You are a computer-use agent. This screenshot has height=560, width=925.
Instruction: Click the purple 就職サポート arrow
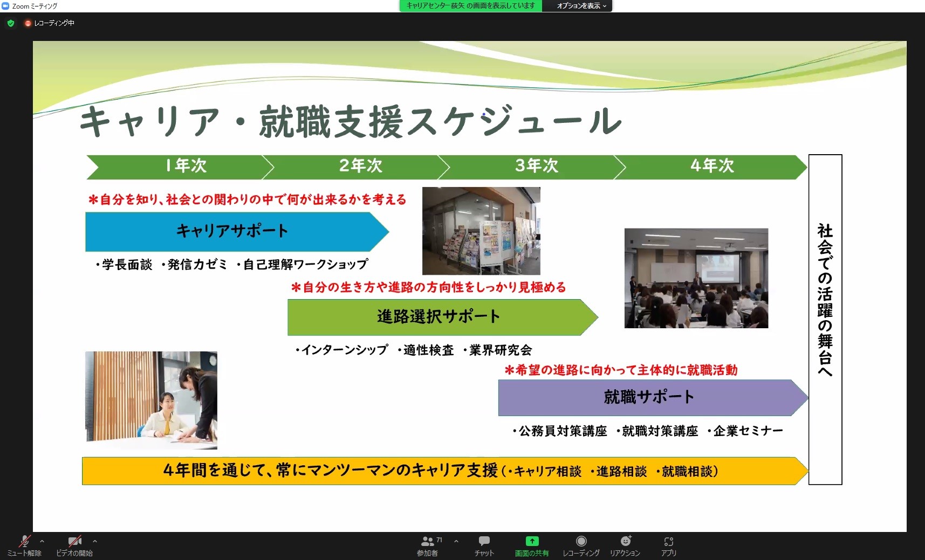(653, 398)
